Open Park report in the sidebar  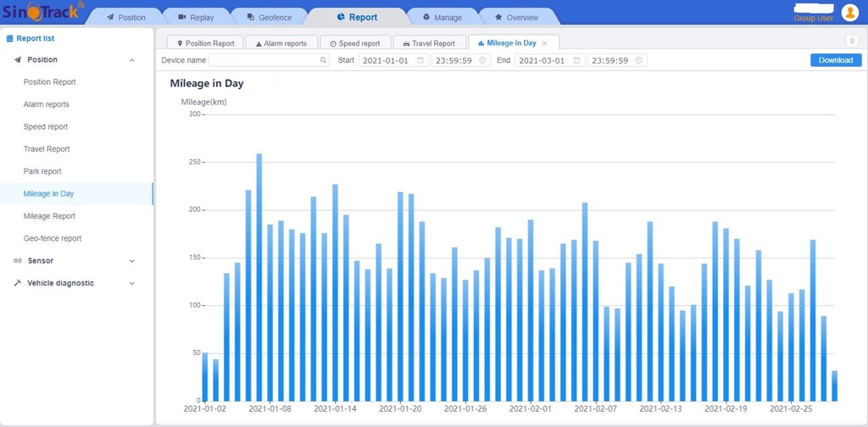tap(42, 171)
